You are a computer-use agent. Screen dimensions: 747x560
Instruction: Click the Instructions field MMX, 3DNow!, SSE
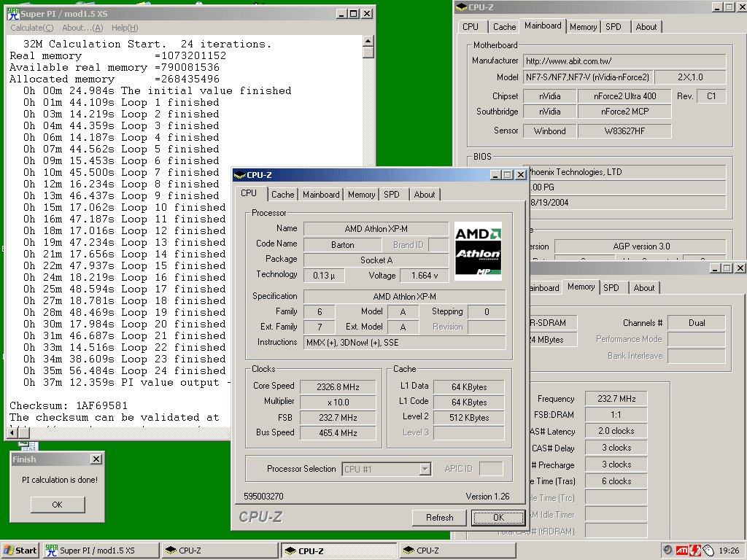404,343
